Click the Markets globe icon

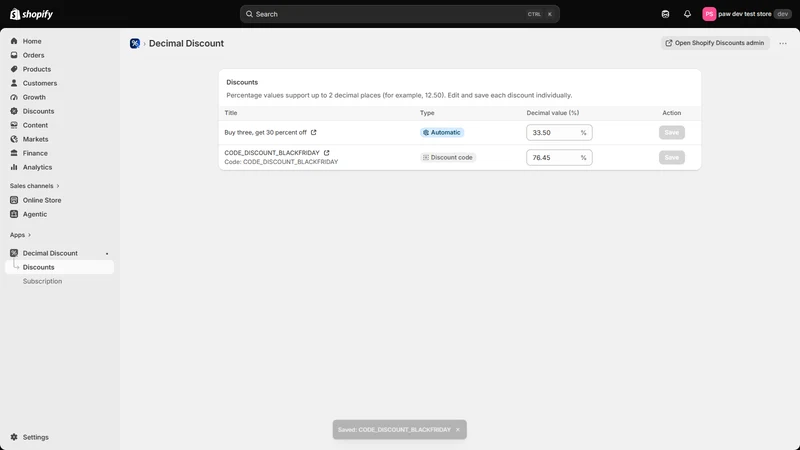[14, 139]
